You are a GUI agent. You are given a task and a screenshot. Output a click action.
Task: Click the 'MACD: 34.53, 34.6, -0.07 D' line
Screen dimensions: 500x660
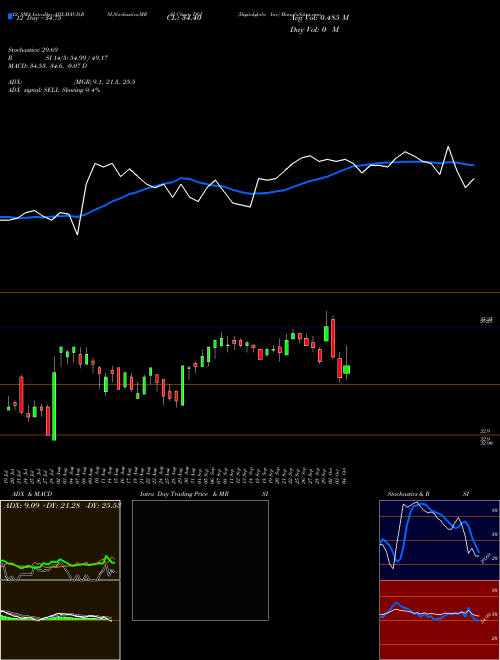48,66
